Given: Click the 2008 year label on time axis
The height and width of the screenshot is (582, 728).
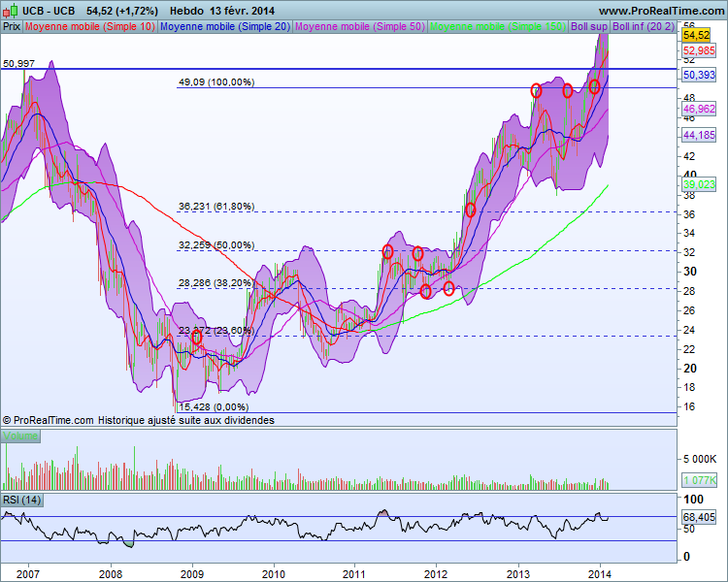Looking at the screenshot, I should 111,574.
